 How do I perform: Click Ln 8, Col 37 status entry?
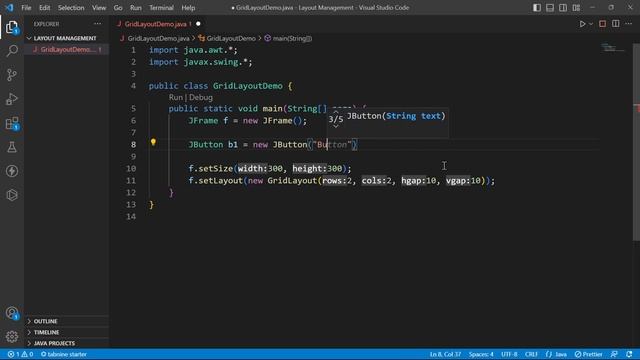pos(445,354)
